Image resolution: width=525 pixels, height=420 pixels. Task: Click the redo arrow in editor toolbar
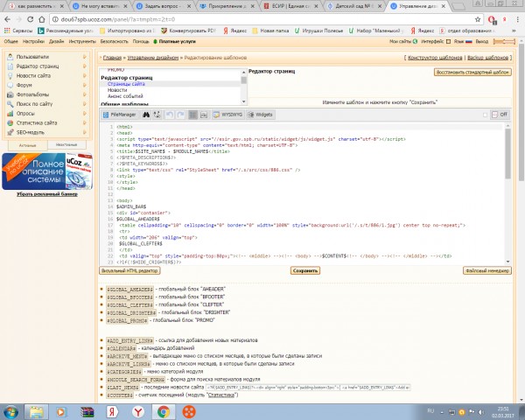pyautogui.click(x=180, y=115)
